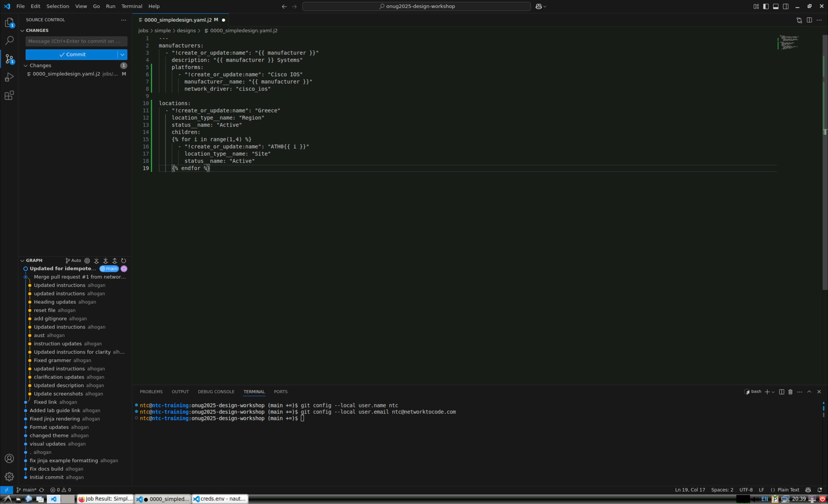Open the Run and Debug view

click(9, 77)
